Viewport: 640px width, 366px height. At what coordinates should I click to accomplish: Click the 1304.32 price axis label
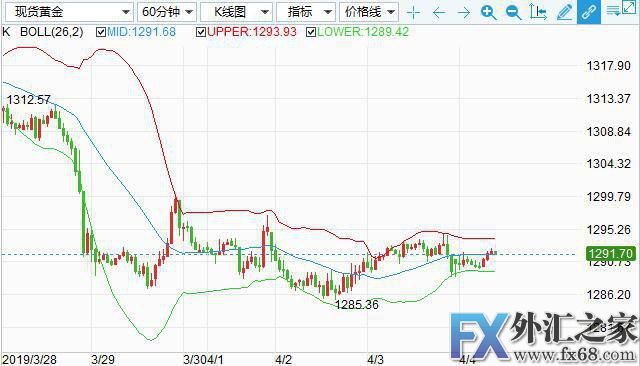[608, 164]
